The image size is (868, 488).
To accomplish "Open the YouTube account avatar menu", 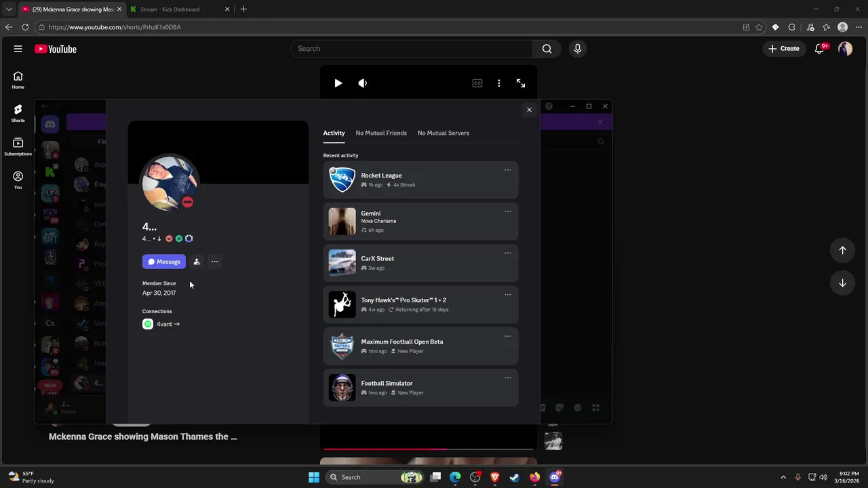I will tap(845, 49).
